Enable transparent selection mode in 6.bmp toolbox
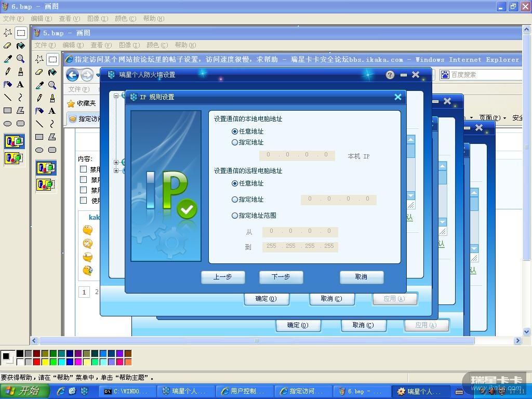Viewport: 532px width, 399px height. (14, 158)
